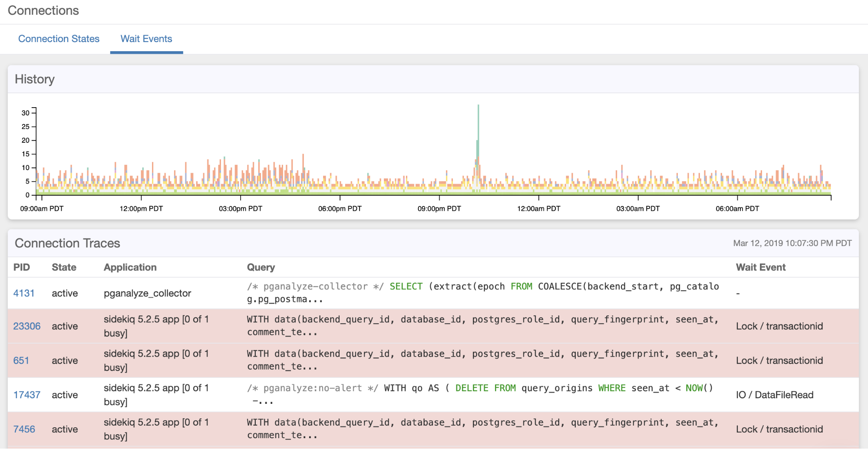Open PID 23306 connection link
This screenshot has width=868, height=449.
point(27,326)
